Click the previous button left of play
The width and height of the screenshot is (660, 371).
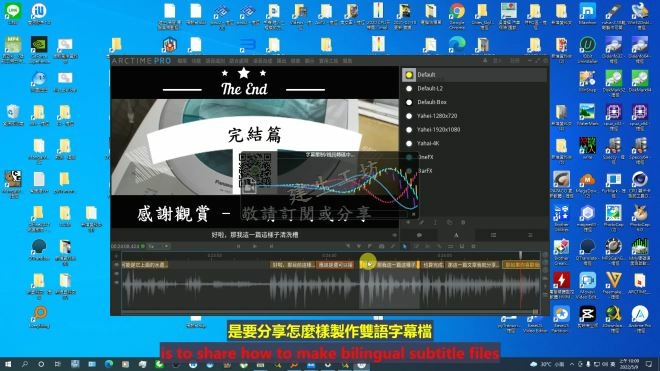(x=239, y=246)
